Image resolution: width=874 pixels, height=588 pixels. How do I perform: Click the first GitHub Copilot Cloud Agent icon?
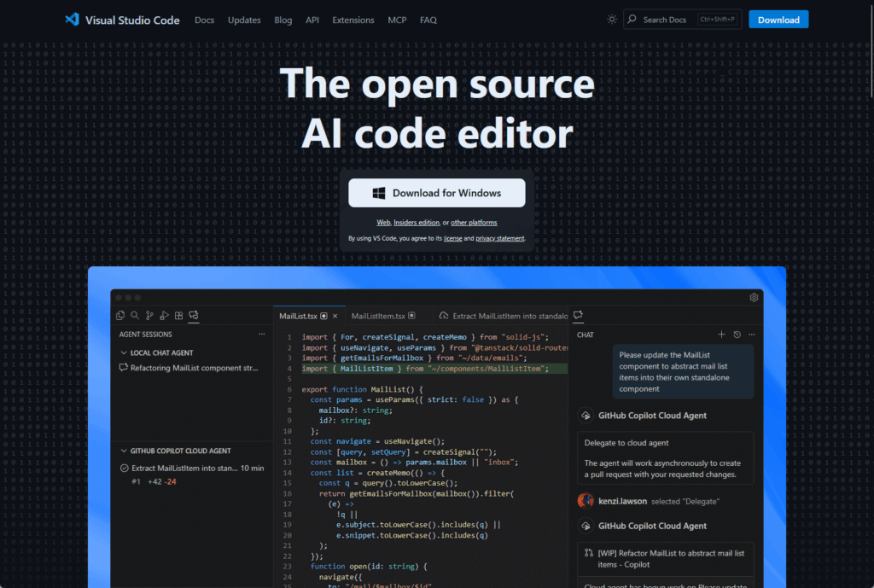[586, 416]
